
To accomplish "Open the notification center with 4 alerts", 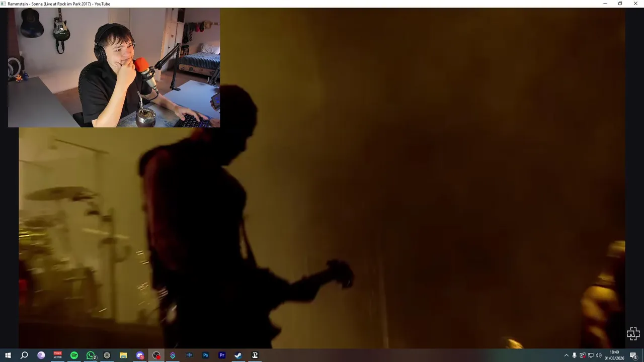I will click(634, 355).
